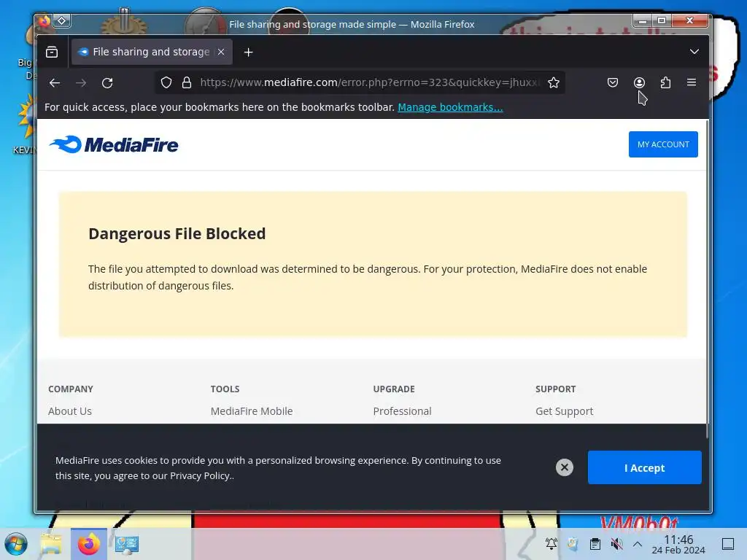Expand hidden system tray icons arrow

pyautogui.click(x=638, y=544)
